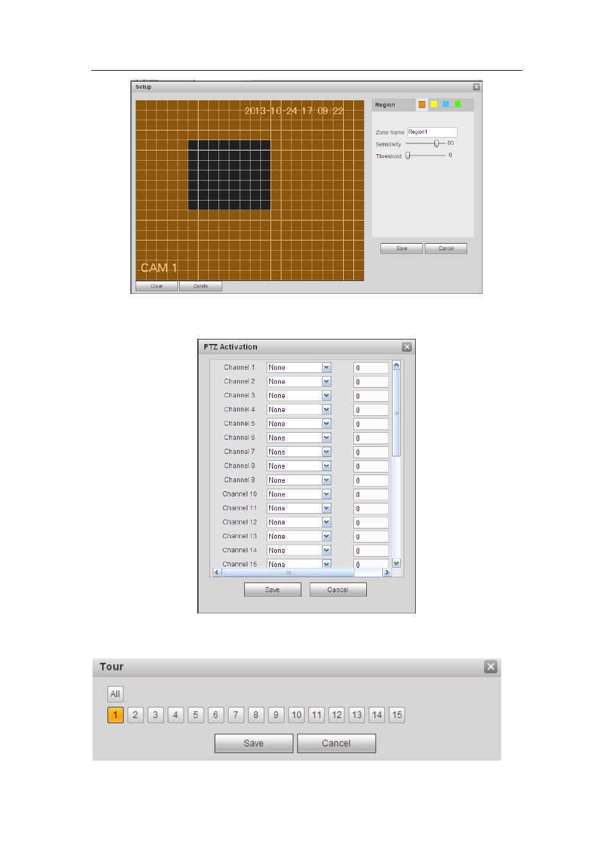
Task: Toggle Tour channel 1
Action: coord(116,715)
